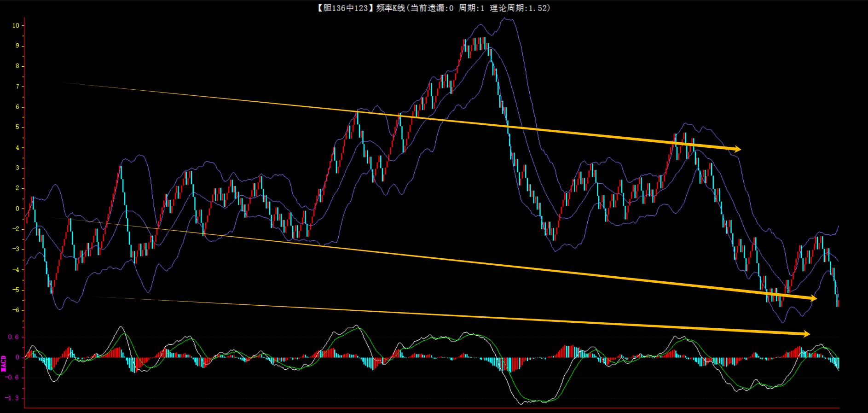Click the 5 label on the price axis
868x413 pixels.
coord(17,127)
